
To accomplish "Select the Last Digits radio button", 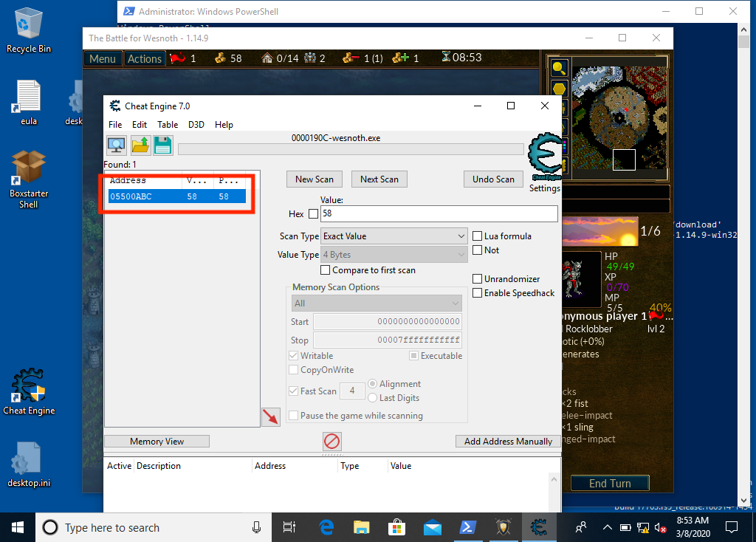I will [372, 398].
